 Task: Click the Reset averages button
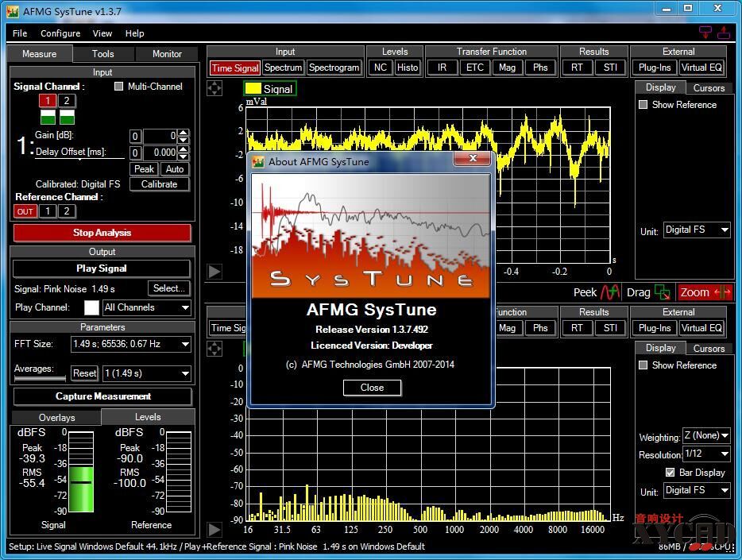pyautogui.click(x=85, y=373)
